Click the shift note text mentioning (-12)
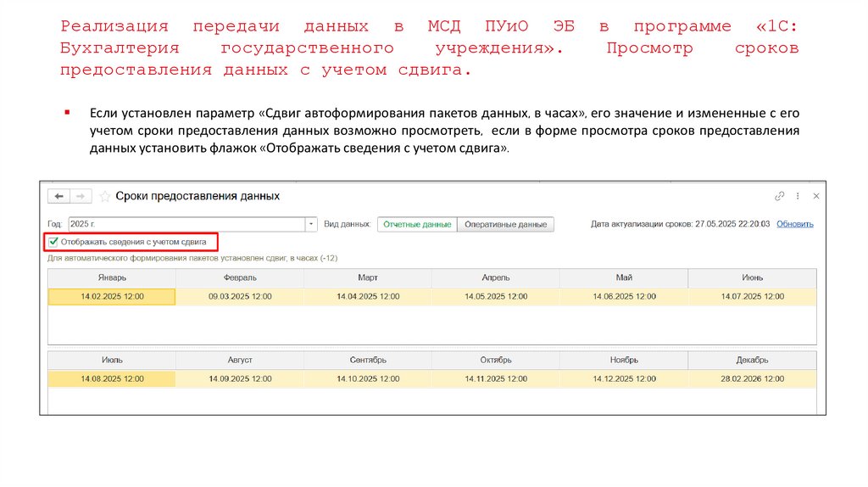 tap(192, 258)
